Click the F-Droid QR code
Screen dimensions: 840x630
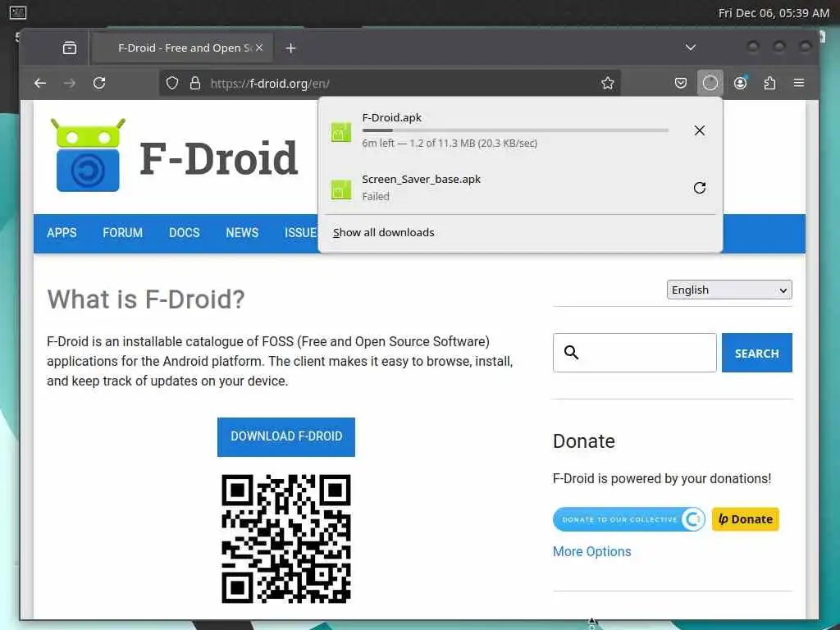click(286, 538)
